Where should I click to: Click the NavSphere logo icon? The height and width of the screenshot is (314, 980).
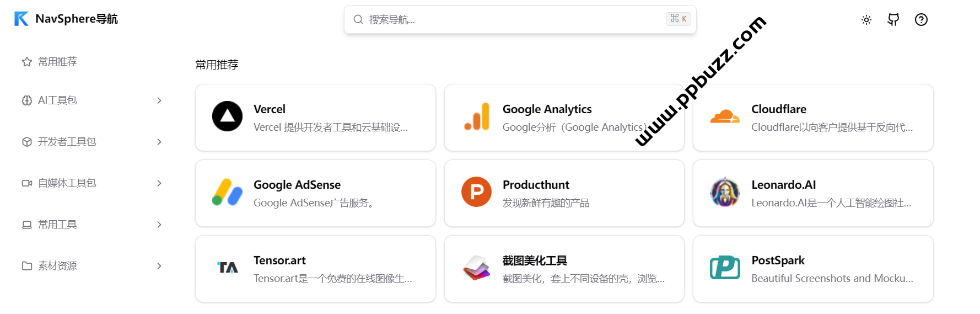21,19
